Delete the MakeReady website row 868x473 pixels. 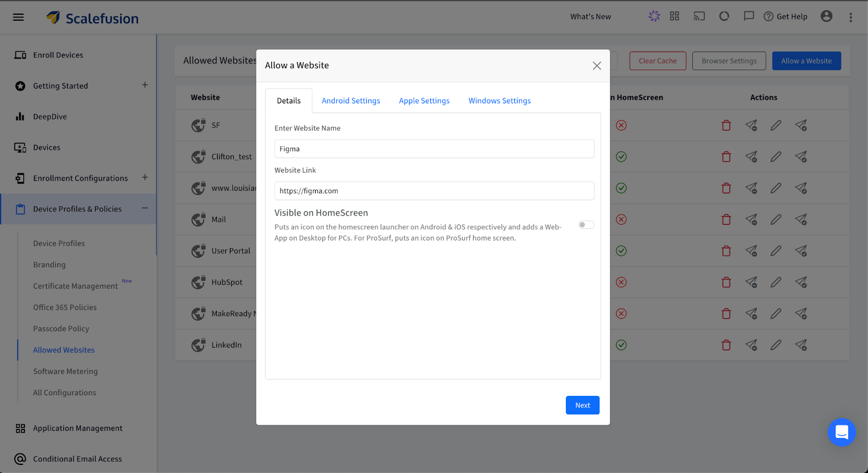click(726, 314)
